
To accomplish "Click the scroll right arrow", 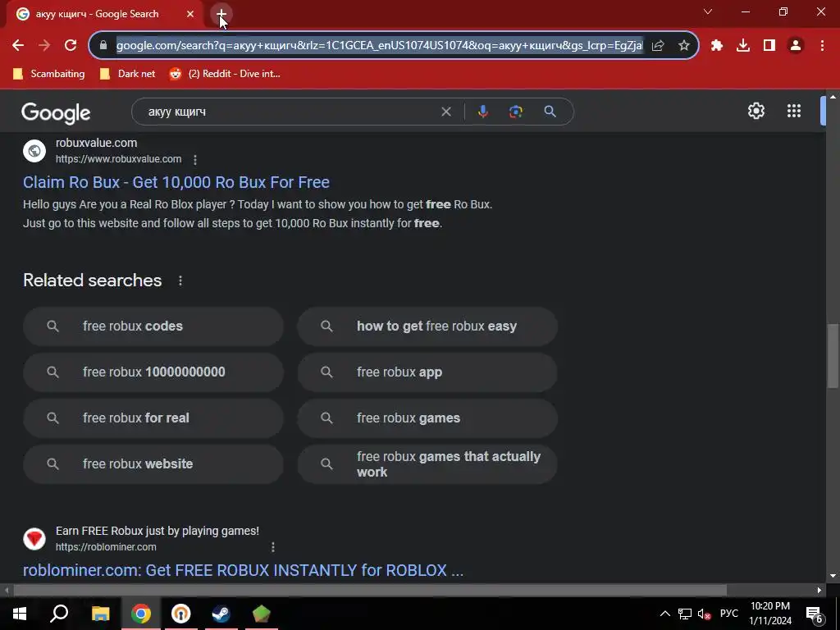I will pyautogui.click(x=819, y=591).
